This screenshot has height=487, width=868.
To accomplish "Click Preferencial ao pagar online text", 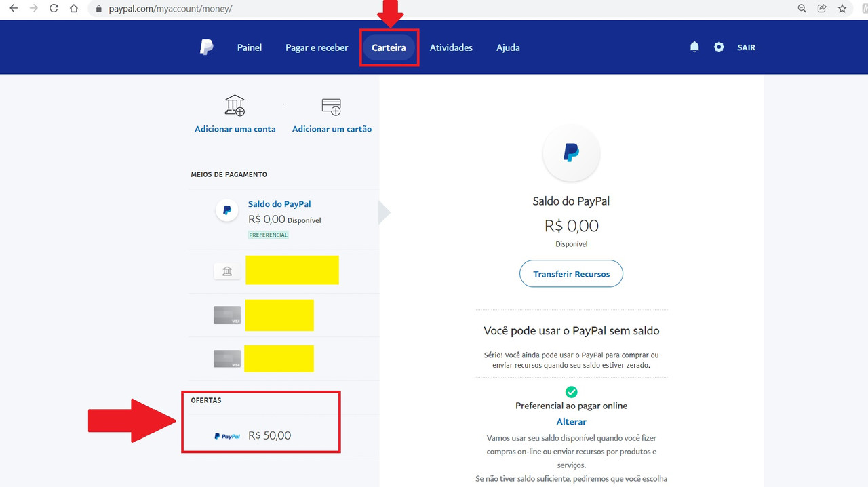I will [x=571, y=406].
